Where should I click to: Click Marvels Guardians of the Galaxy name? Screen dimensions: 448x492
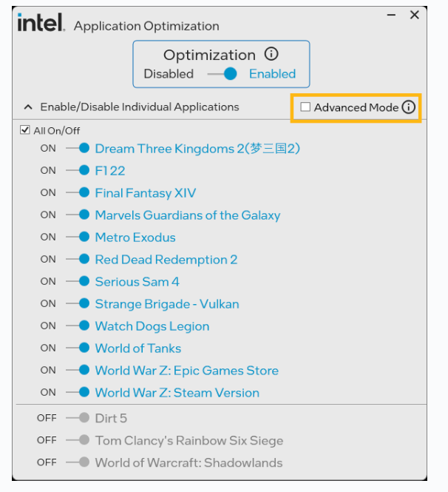tap(188, 215)
